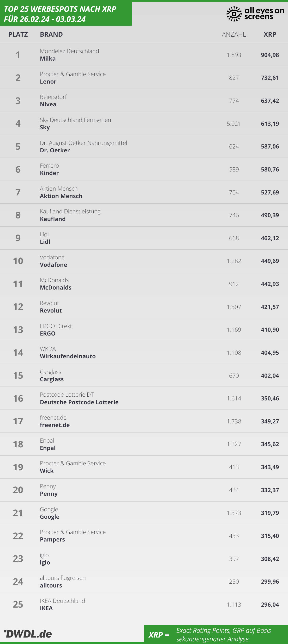Click the ANZAHL column header
Screen dimensions: 288x644
pos(234,34)
